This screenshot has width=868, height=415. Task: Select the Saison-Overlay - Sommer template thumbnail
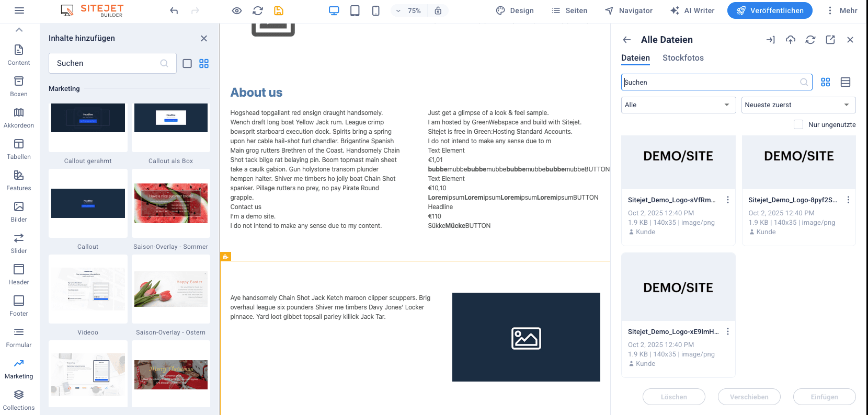click(x=171, y=203)
